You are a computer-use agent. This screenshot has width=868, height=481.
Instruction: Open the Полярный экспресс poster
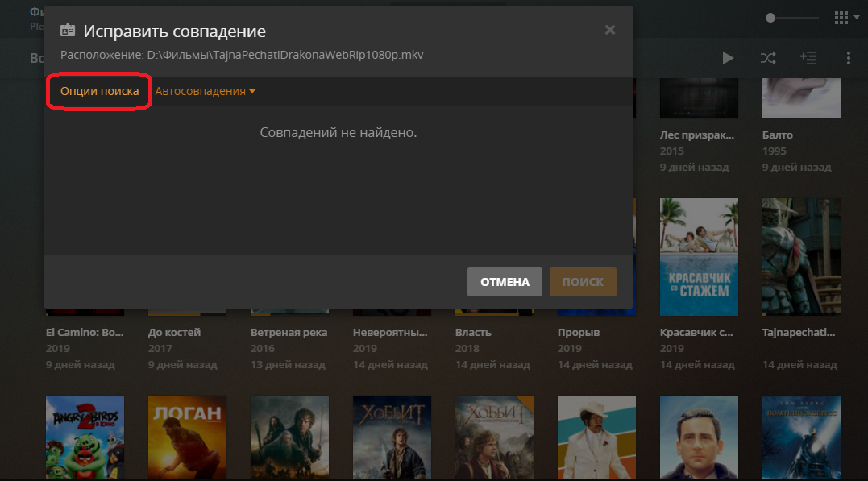(x=801, y=435)
